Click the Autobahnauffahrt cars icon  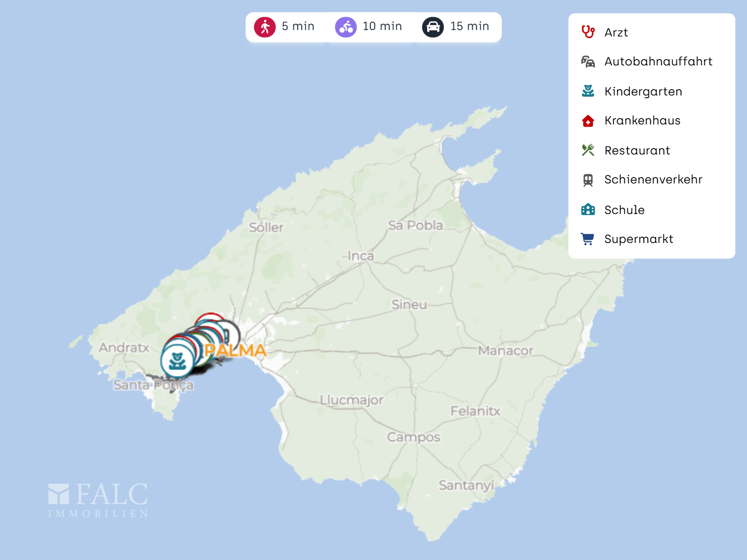tap(588, 62)
